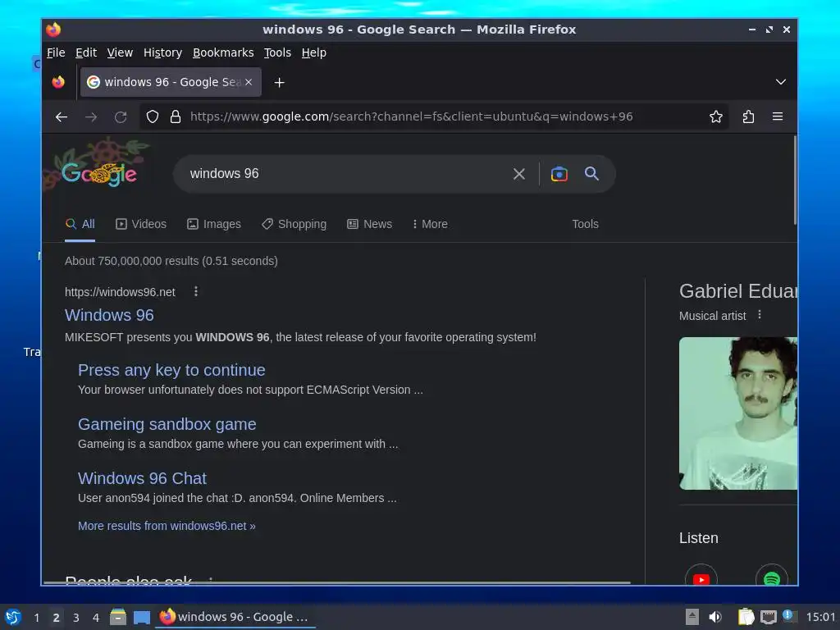Switch to the Shopping results tab
Image resolution: width=840 pixels, height=630 pixels.
[x=294, y=224]
